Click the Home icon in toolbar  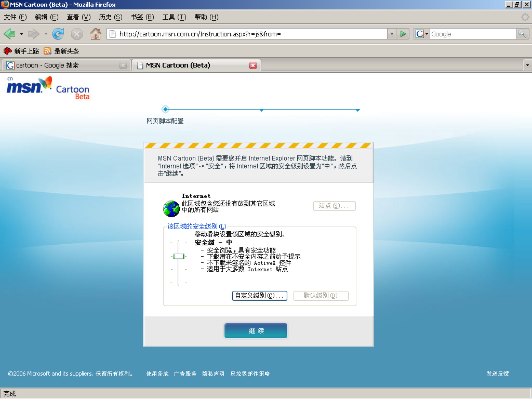tap(95, 34)
